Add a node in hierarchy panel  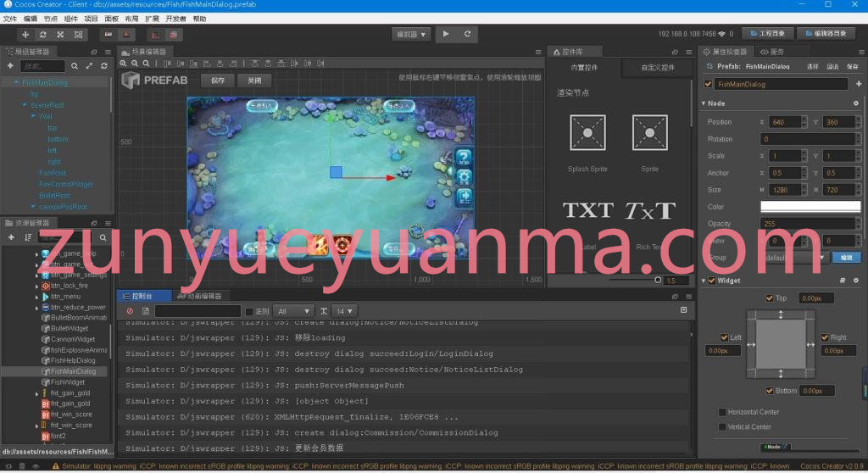10,66
